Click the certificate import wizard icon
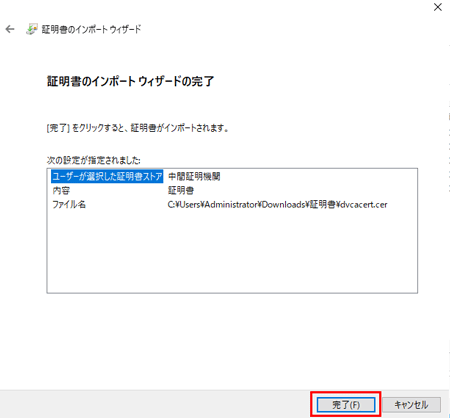The height and width of the screenshot is (418, 450). click(x=32, y=29)
